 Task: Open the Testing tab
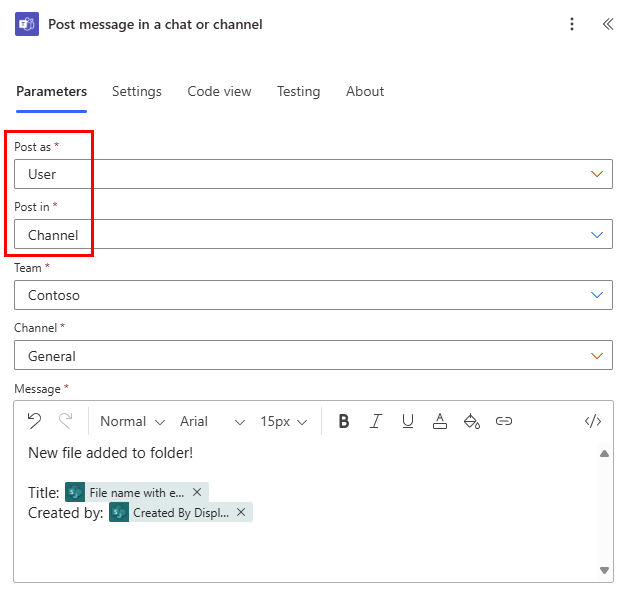point(298,92)
